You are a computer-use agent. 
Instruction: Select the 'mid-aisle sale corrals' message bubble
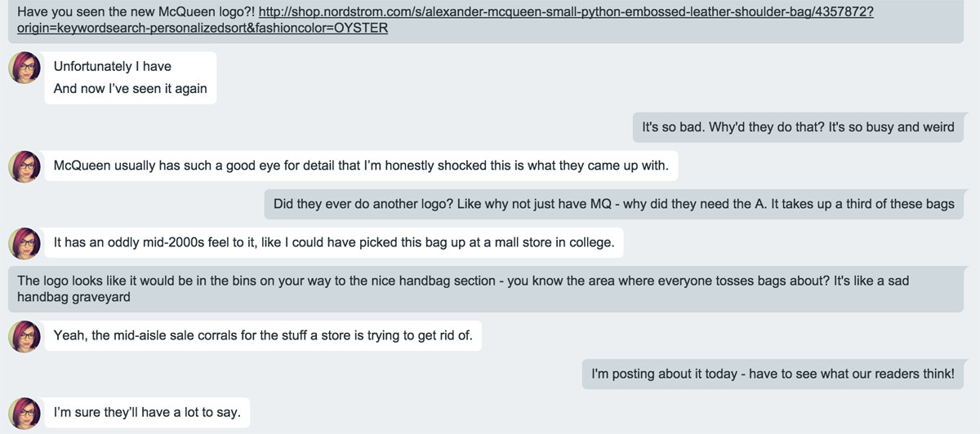pyautogui.click(x=263, y=335)
